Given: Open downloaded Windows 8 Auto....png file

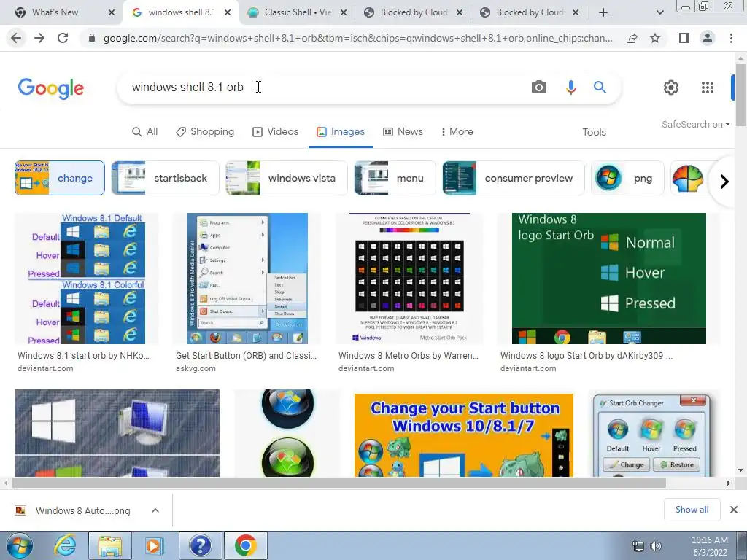Looking at the screenshot, I should coord(82,510).
